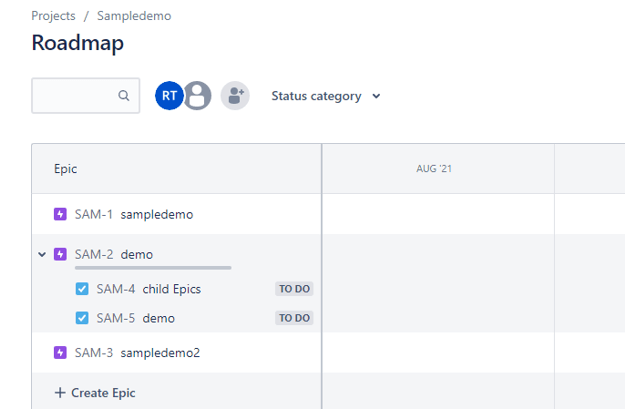Image resolution: width=625 pixels, height=411 pixels.
Task: Select the RT user avatar
Action: click(169, 96)
